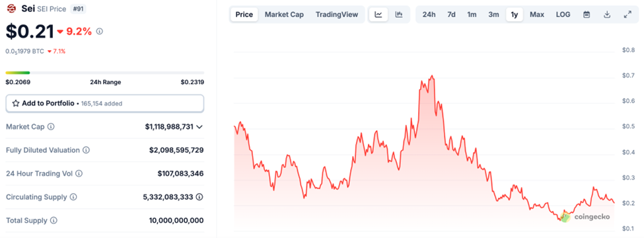Open the Circulating Supply details icon
The height and width of the screenshot is (238, 644).
(199, 197)
